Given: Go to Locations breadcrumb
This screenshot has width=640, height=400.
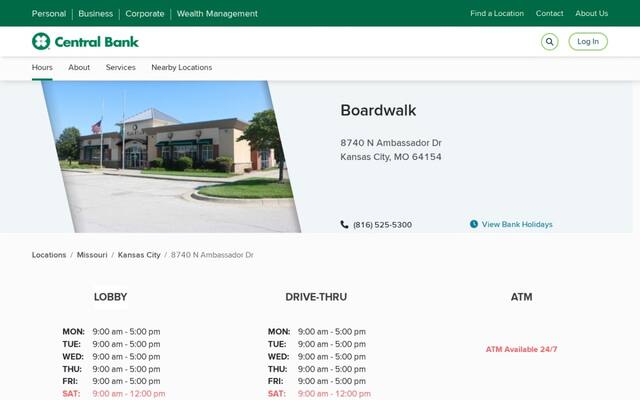Looking at the screenshot, I should pos(49,255).
